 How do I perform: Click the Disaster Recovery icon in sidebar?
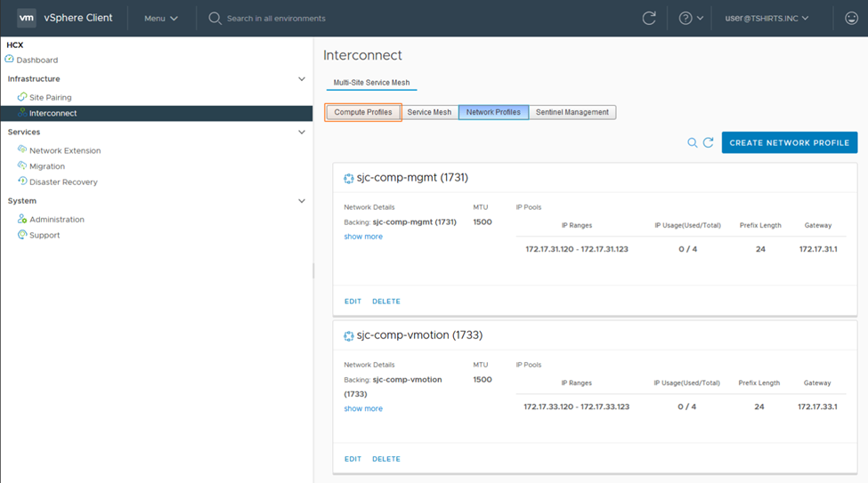tap(22, 181)
